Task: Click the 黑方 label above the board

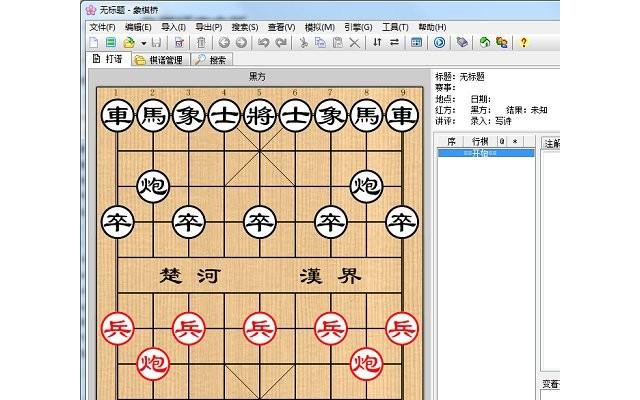Action: coord(257,77)
